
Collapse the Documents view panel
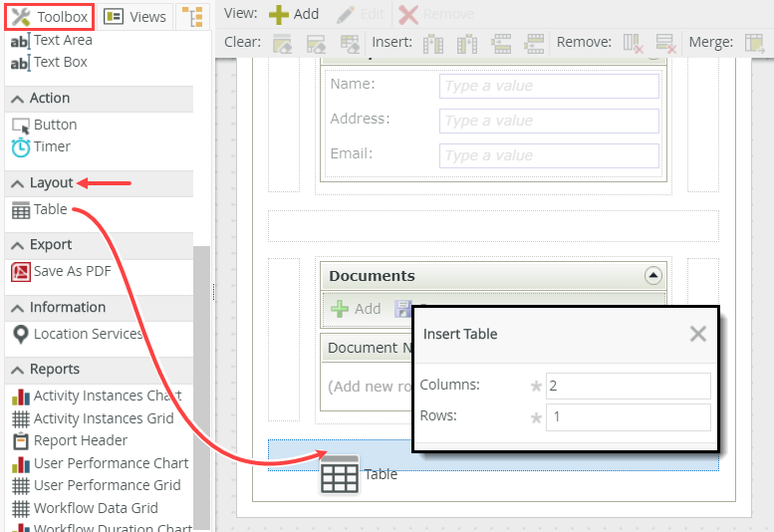[x=653, y=275]
